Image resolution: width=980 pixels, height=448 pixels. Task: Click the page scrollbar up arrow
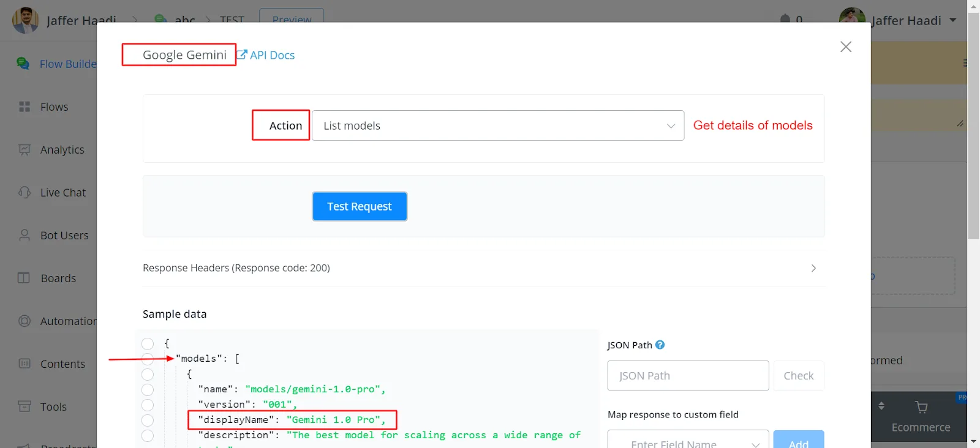974,6
